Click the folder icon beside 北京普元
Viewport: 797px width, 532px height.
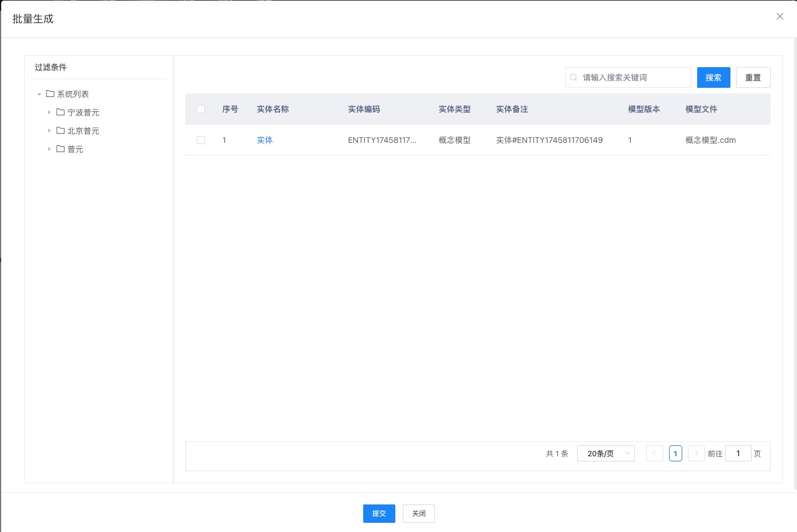click(x=61, y=130)
